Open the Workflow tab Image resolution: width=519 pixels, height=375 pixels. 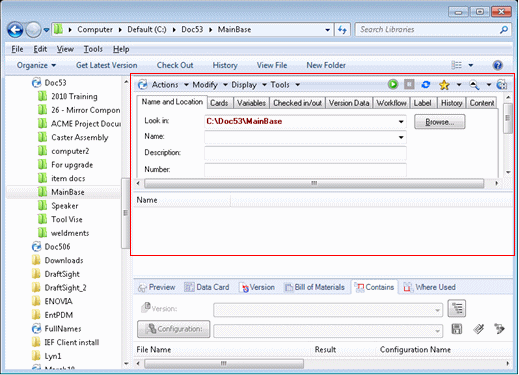click(x=391, y=103)
